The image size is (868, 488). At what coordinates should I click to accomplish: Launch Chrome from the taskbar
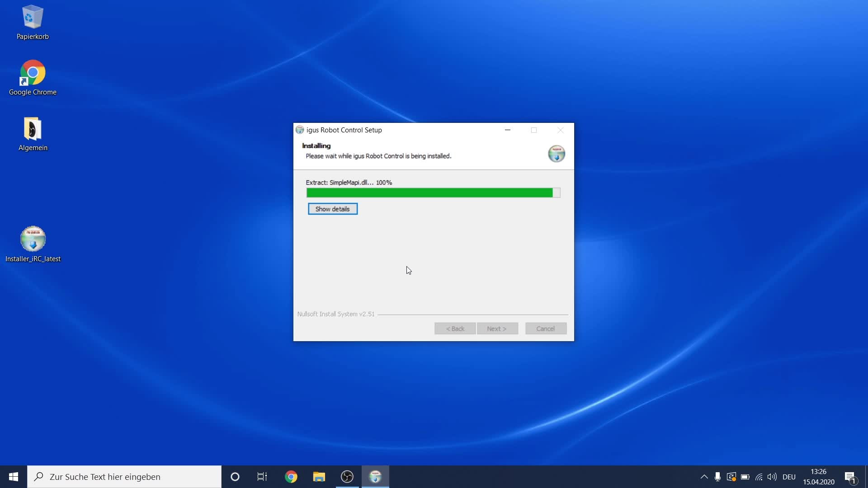click(291, 477)
